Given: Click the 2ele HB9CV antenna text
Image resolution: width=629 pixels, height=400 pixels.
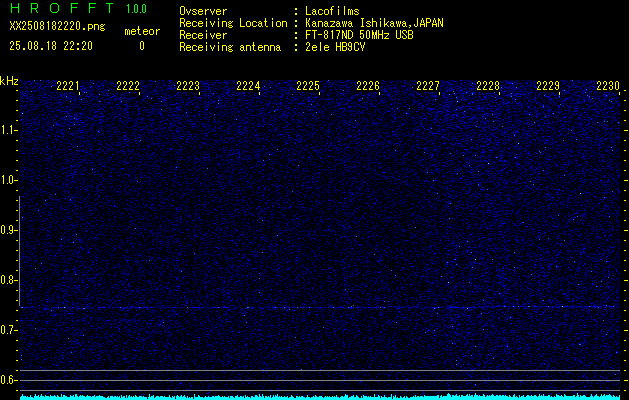Looking at the screenshot, I should tap(335, 47).
